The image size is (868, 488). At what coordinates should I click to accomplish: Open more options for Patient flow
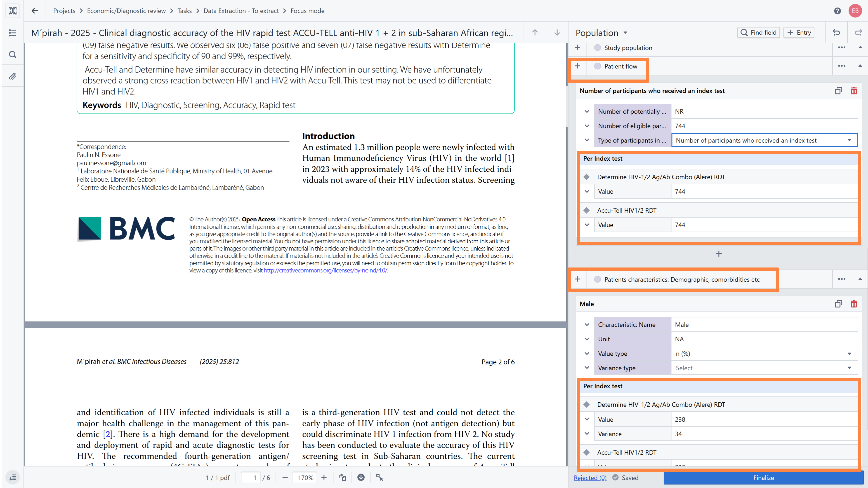(x=842, y=66)
